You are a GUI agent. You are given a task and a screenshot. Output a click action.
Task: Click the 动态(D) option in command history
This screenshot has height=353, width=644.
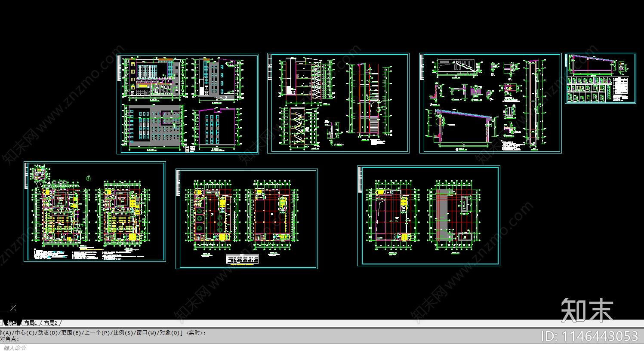pyautogui.click(x=47, y=333)
